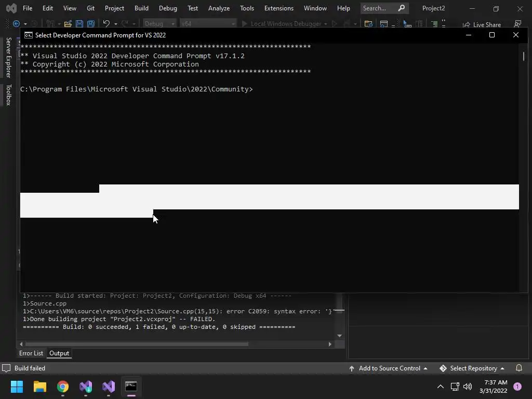Open the Server Explorer side tab
This screenshot has height=399, width=532.
8,57
